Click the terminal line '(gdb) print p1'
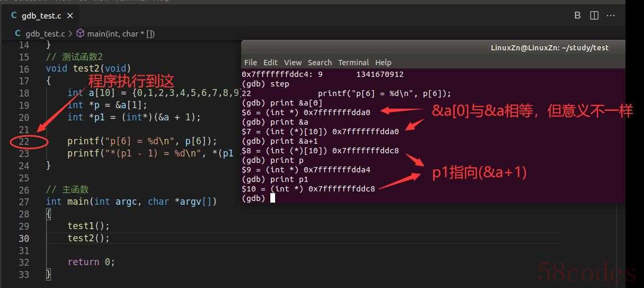 [x=275, y=179]
